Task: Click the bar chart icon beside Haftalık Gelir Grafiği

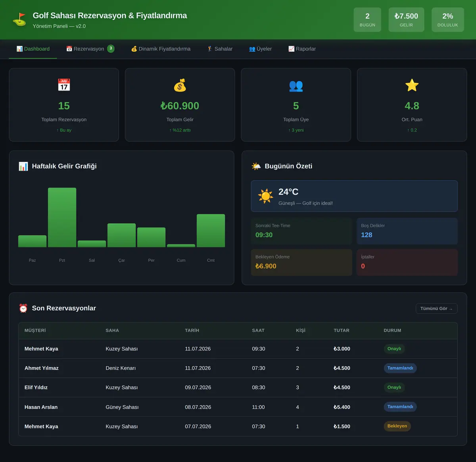Action: 23,166
